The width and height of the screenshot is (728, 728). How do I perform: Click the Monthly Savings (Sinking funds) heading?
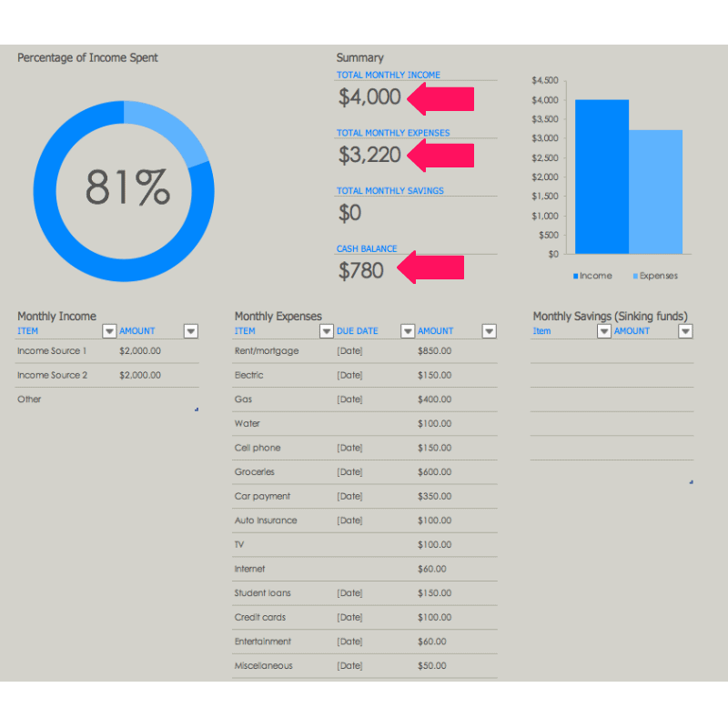[610, 316]
